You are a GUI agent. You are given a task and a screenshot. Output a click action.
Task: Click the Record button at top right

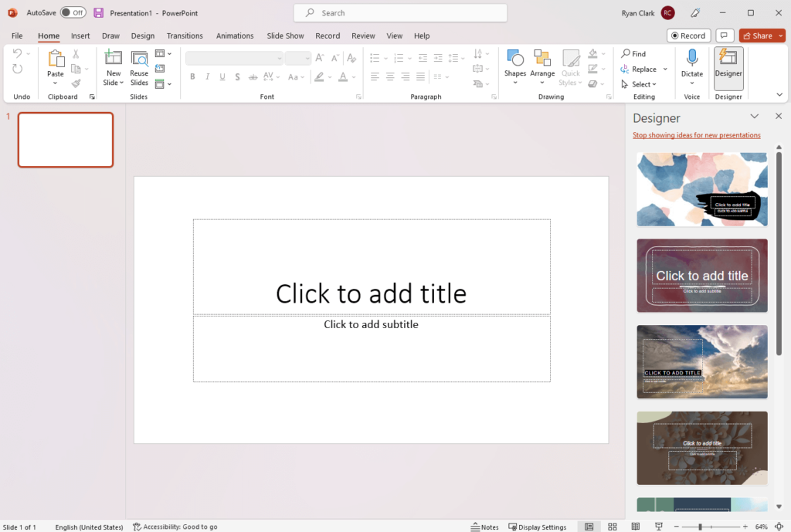pos(688,36)
